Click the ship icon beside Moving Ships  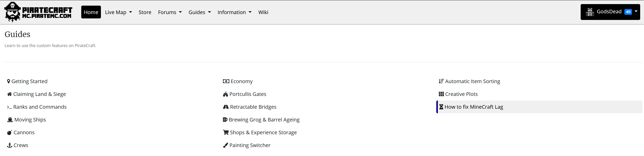10,120
